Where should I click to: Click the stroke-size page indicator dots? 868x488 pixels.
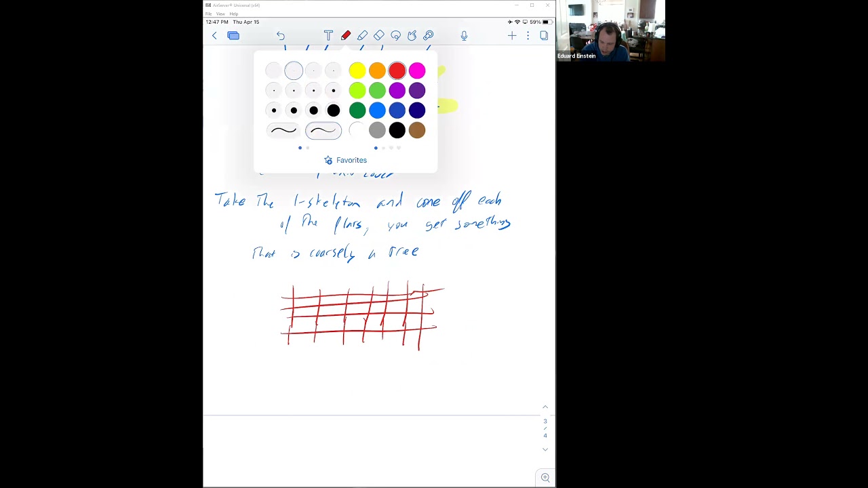coord(304,148)
